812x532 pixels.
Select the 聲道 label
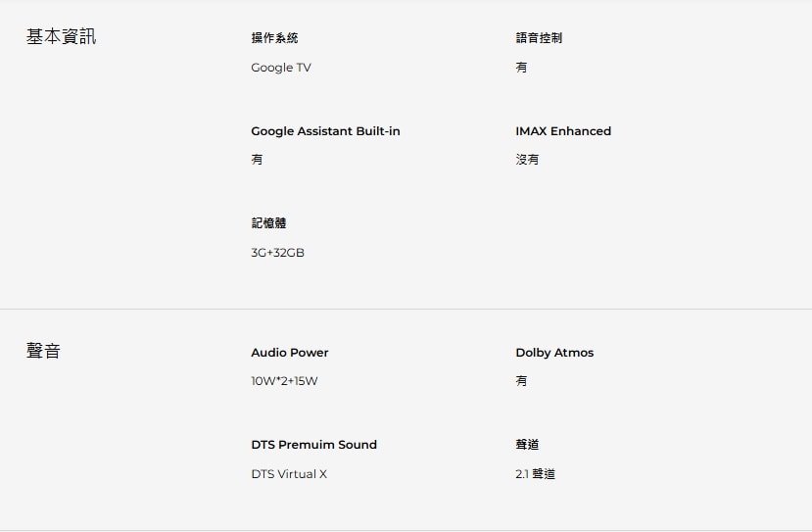(x=527, y=445)
